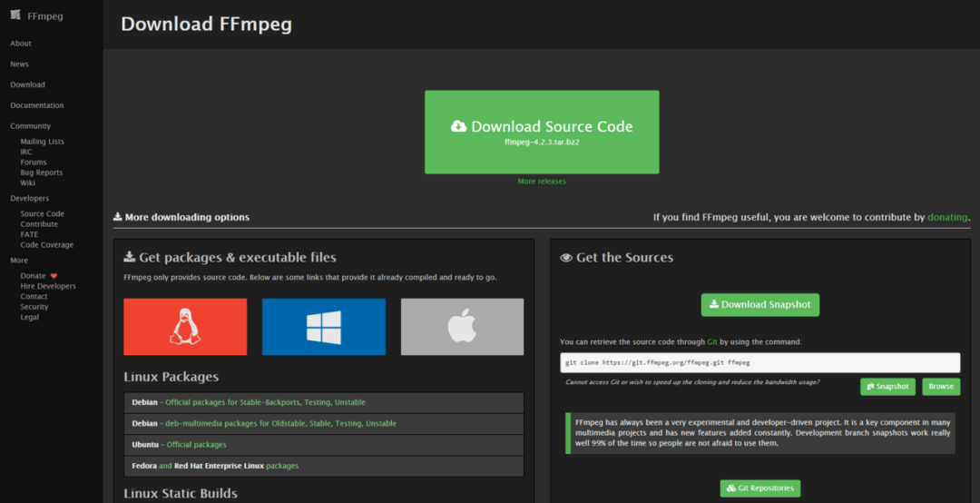
Task: Open Ubuntu Official packages link
Action: (196, 445)
